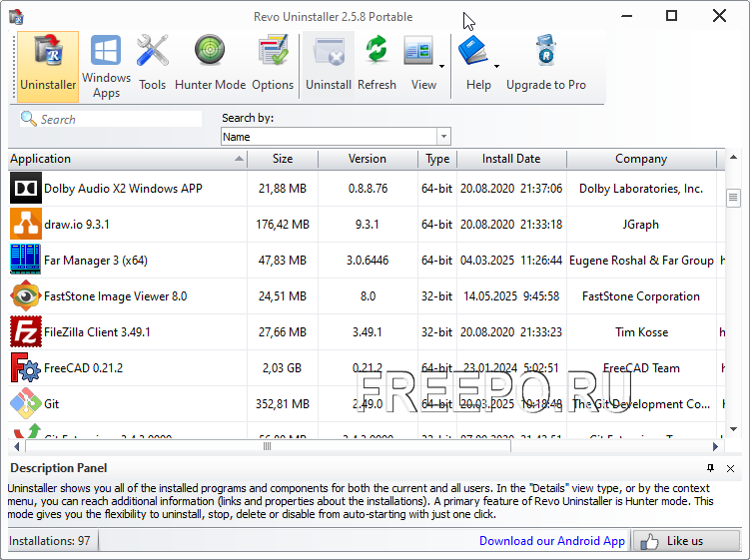The height and width of the screenshot is (560, 750).
Task: Expand the Help dropdown arrow
Action: pos(497,67)
